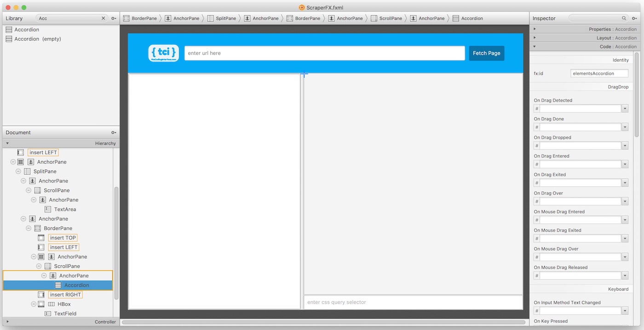Open the On Drag Detected dropdown
644x330 pixels.
pos(624,108)
